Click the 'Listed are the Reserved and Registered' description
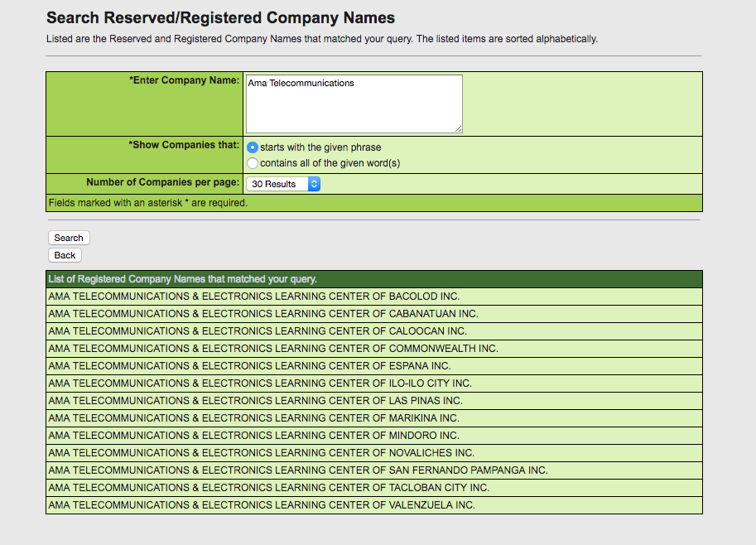The image size is (756, 545). [x=322, y=39]
